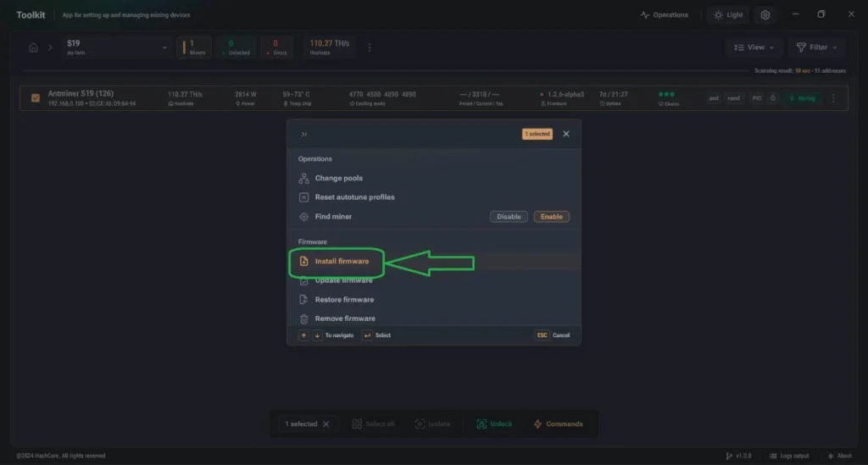Viewport: 868px width, 465px height.
Task: Click the aml tag in the miner row
Action: tap(714, 98)
